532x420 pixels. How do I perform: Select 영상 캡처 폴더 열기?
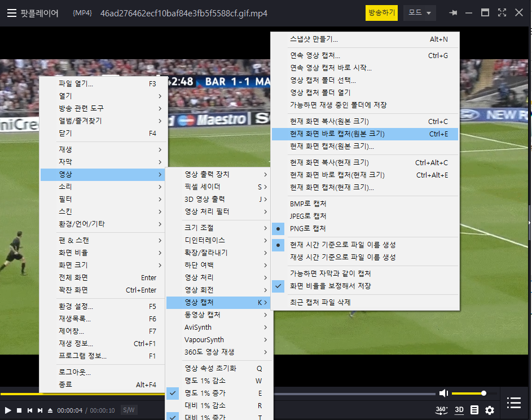pyautogui.click(x=366, y=92)
